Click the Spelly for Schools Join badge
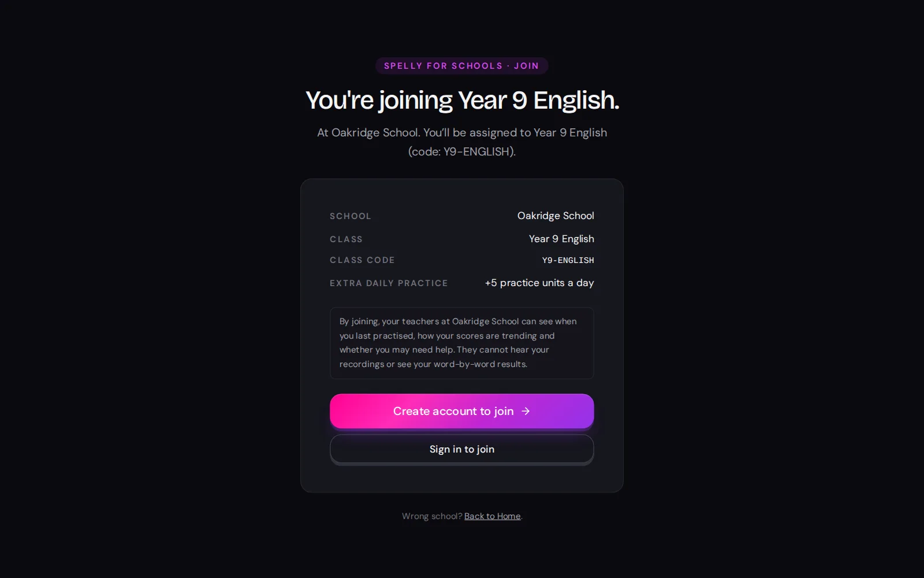This screenshot has height=578, width=924. [462, 66]
